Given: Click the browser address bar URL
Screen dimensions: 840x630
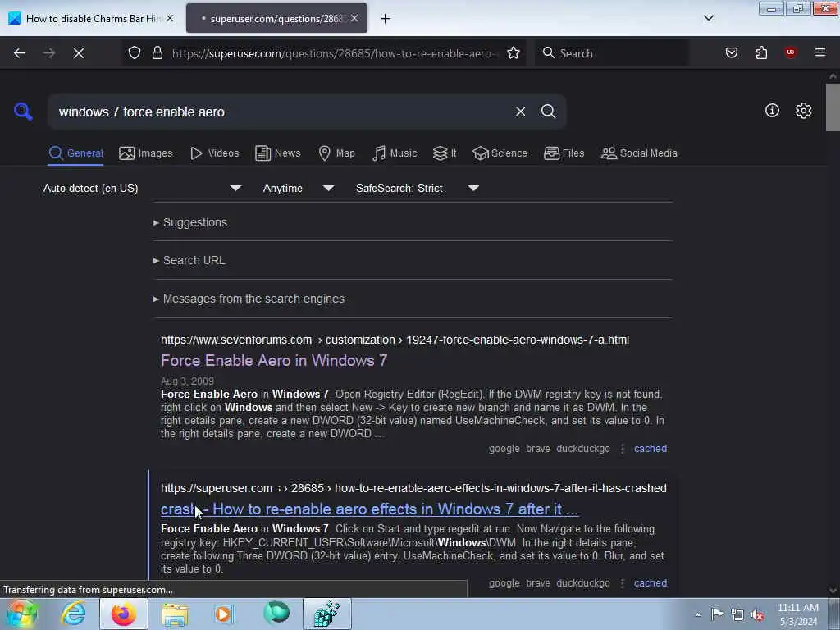Looking at the screenshot, I should coord(335,53).
